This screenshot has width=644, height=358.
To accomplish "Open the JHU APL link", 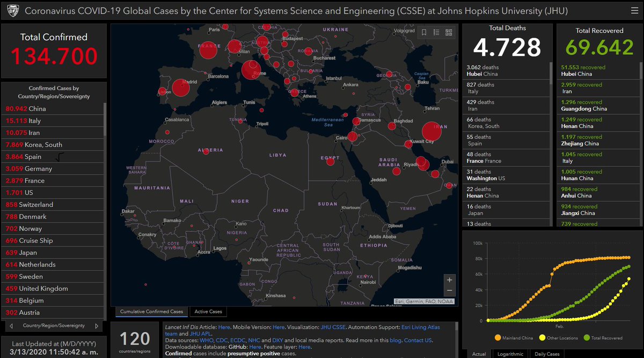I will [x=200, y=333].
